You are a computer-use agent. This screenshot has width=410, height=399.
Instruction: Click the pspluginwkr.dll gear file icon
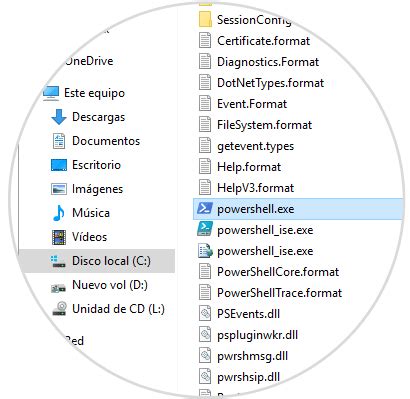[x=205, y=335]
